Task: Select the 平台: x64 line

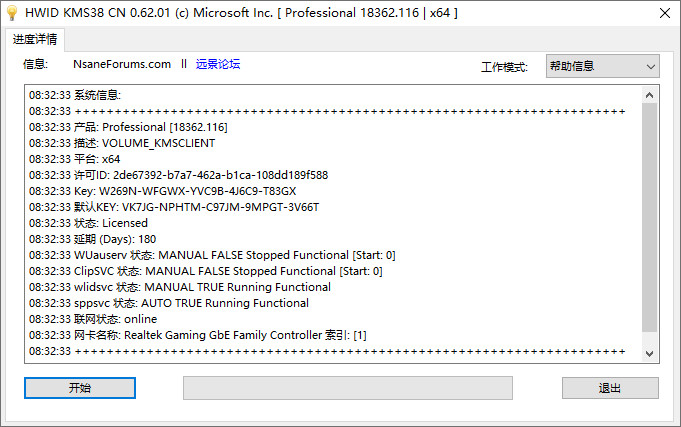Action: (75, 159)
